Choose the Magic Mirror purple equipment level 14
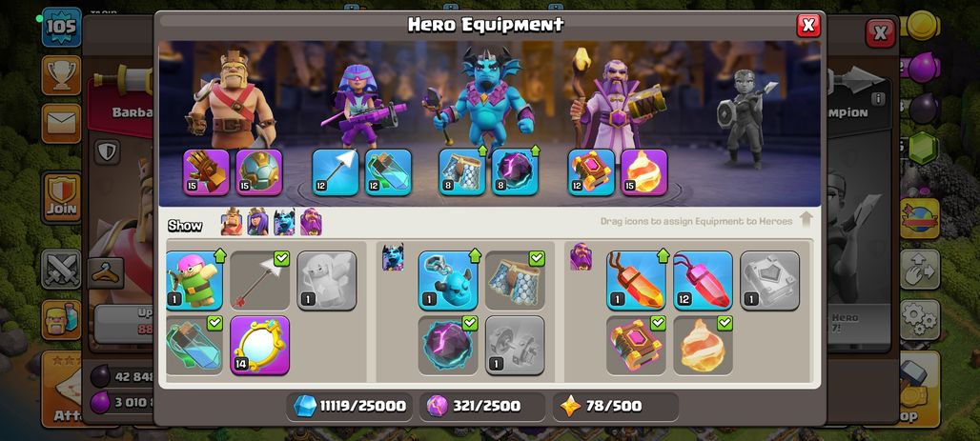This screenshot has width=980, height=441. [259, 345]
